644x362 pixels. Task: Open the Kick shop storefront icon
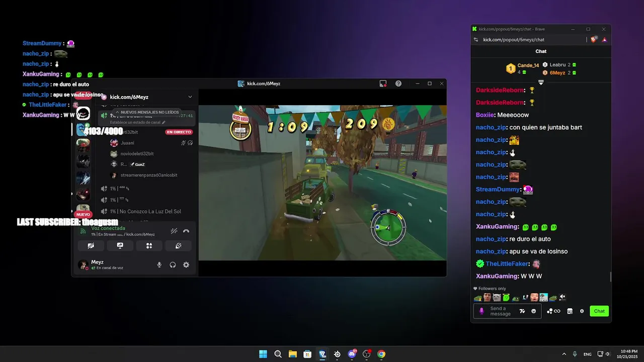(570, 311)
